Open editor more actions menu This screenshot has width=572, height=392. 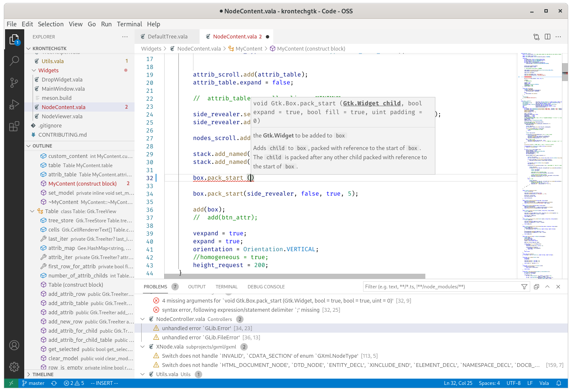[x=558, y=37]
